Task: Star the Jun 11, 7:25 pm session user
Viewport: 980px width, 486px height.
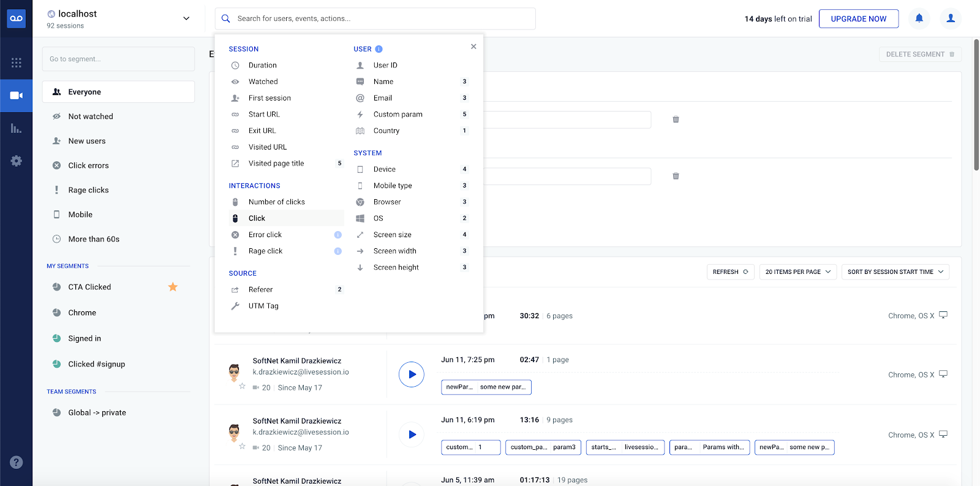Action: (242, 387)
